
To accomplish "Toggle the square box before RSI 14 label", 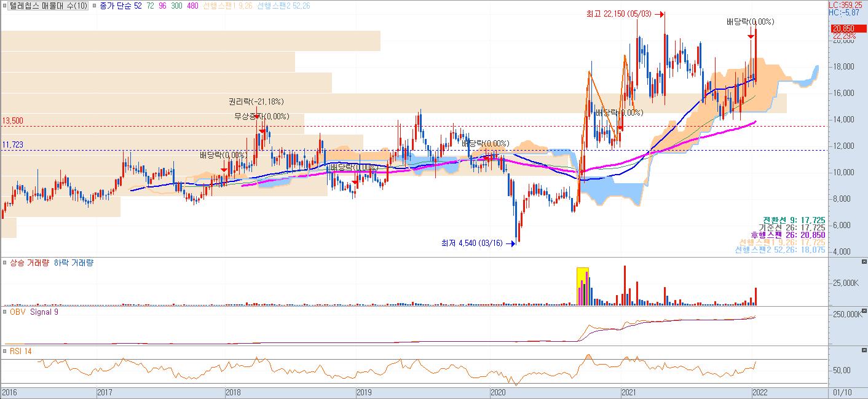I will [4, 352].
